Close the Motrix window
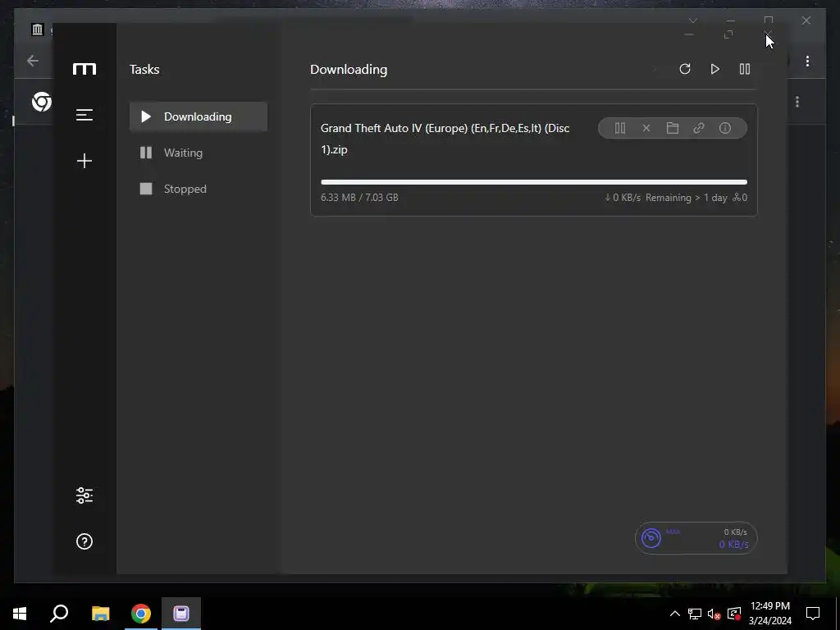The height and width of the screenshot is (630, 840). 768,34
